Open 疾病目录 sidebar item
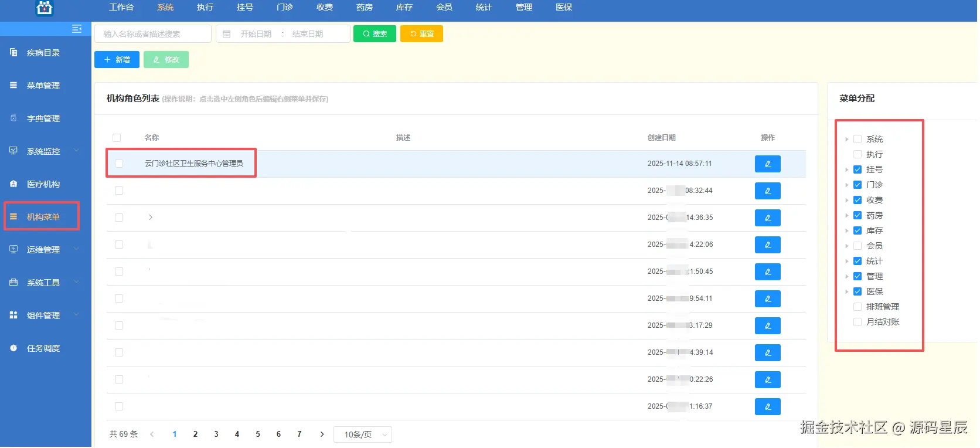Viewport: 980px width, 448px height. (43, 53)
